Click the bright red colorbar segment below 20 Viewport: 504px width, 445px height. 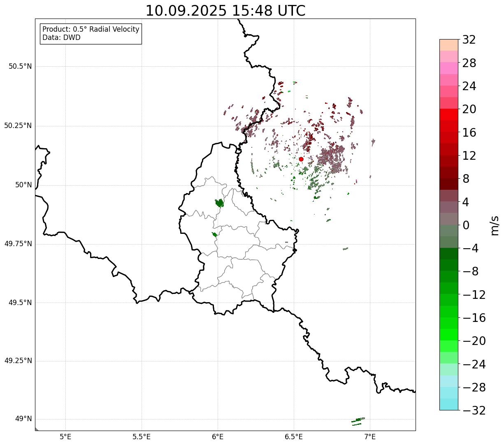pos(448,114)
